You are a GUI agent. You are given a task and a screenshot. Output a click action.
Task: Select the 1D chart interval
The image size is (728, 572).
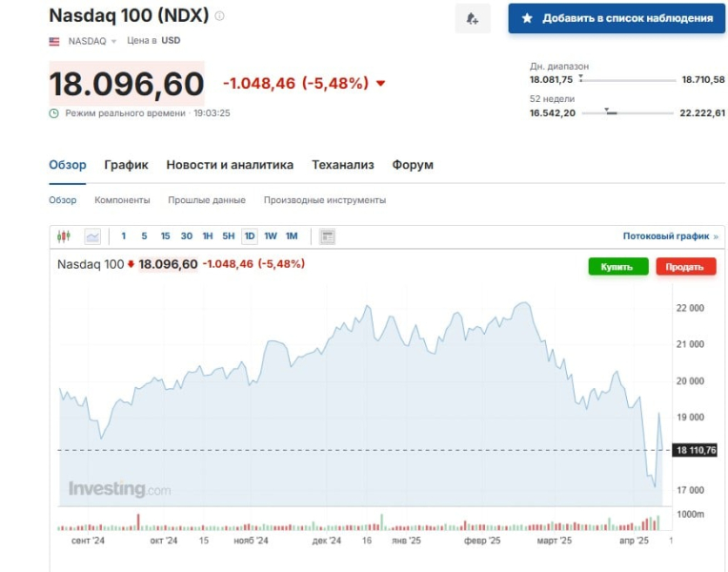click(x=250, y=236)
